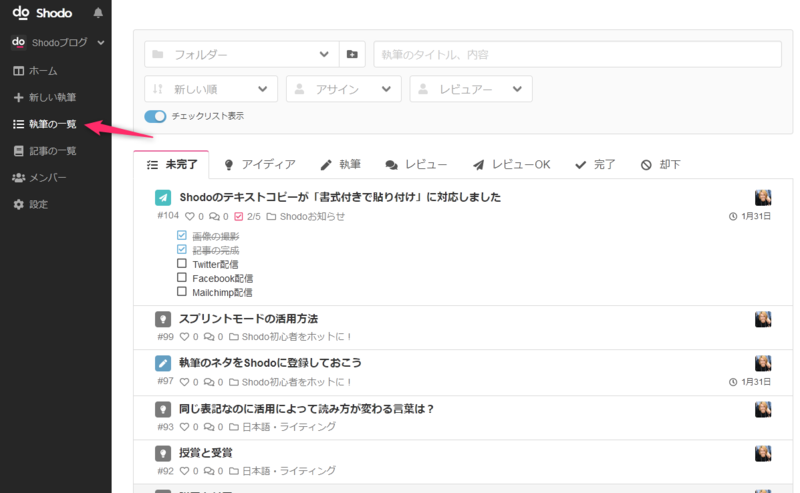Screen dimensions: 800x493
Task: Open the 授賞と受賞 entry
Action: tap(206, 453)
